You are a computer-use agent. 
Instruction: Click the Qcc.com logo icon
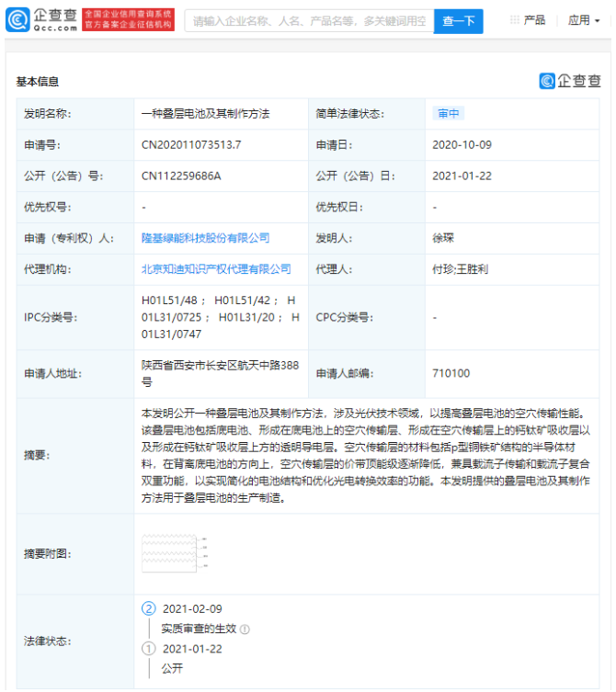point(17,20)
